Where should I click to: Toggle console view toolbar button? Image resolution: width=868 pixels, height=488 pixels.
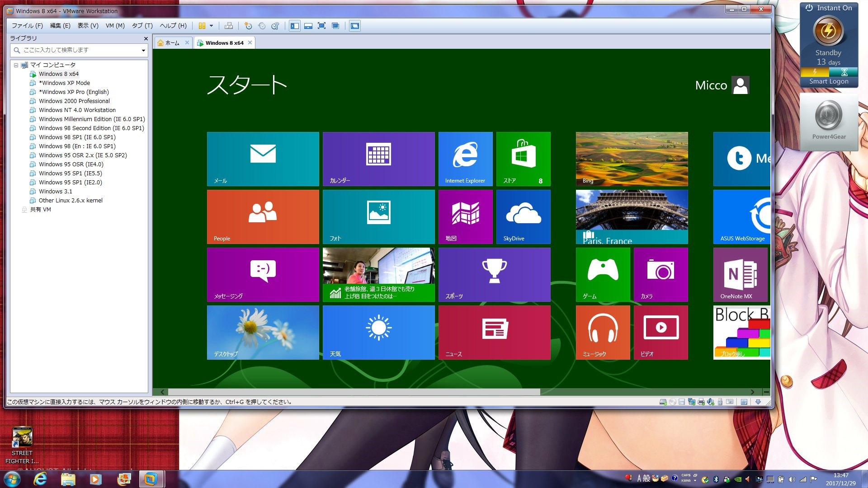355,26
